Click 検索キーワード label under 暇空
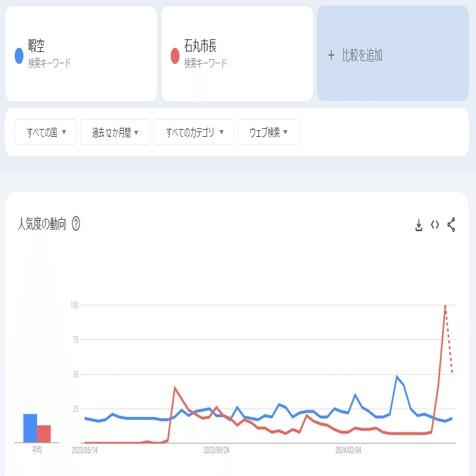Viewport: 476px width, 476px height. [x=50, y=63]
